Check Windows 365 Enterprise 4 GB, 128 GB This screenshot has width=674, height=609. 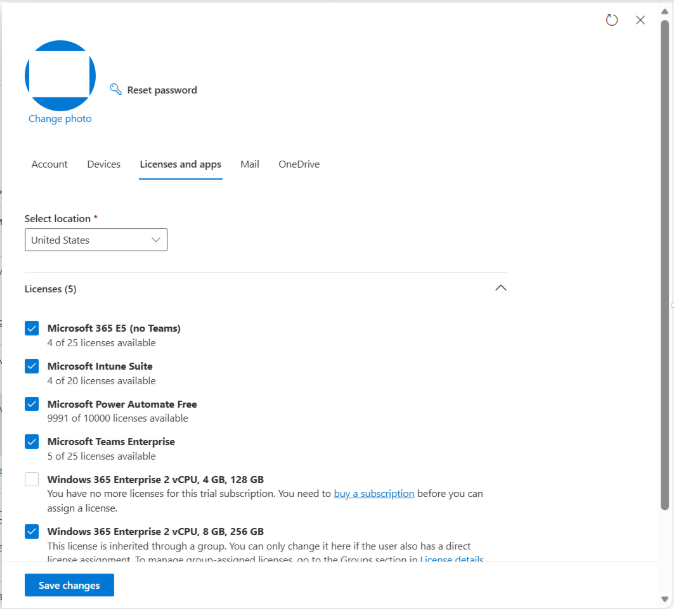pos(32,479)
